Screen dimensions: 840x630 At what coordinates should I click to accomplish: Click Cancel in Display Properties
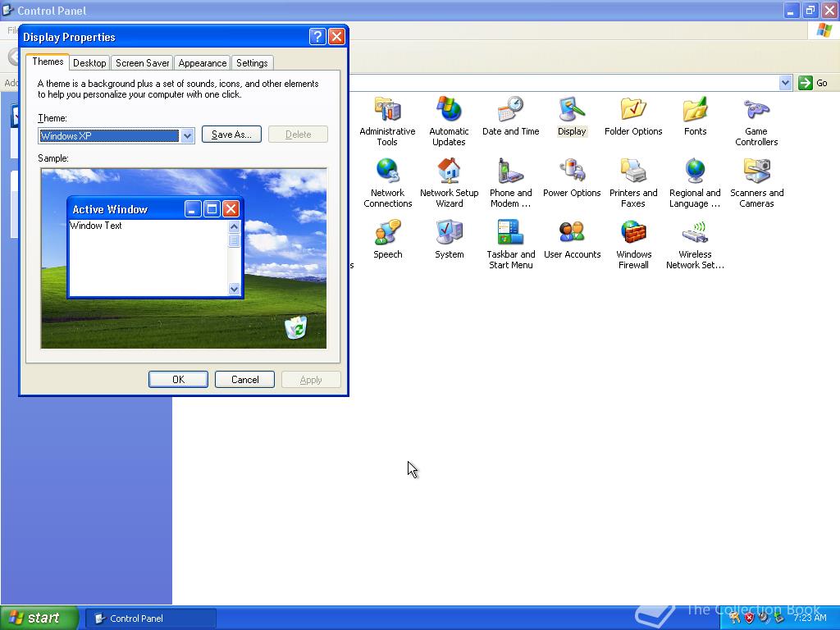tap(244, 379)
